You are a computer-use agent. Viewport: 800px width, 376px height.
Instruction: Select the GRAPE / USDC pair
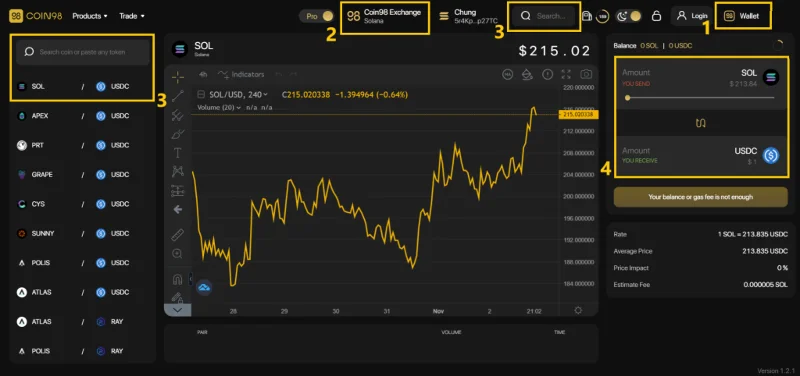pyautogui.click(x=82, y=174)
